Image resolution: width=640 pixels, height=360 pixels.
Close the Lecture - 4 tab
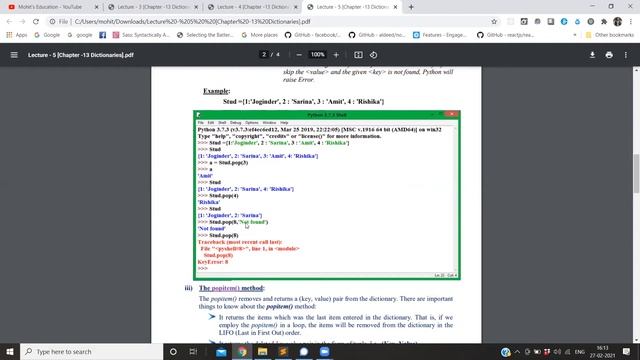click(296, 7)
